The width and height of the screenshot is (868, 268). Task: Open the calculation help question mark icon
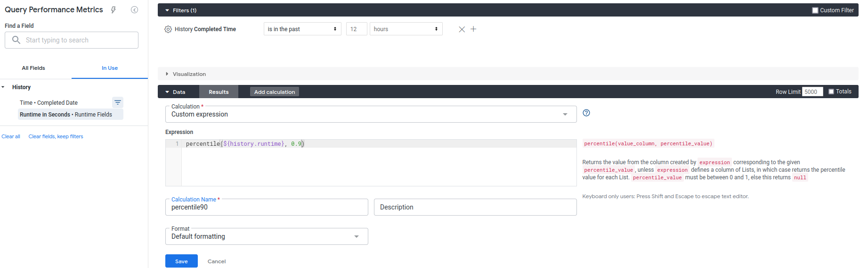point(586,113)
